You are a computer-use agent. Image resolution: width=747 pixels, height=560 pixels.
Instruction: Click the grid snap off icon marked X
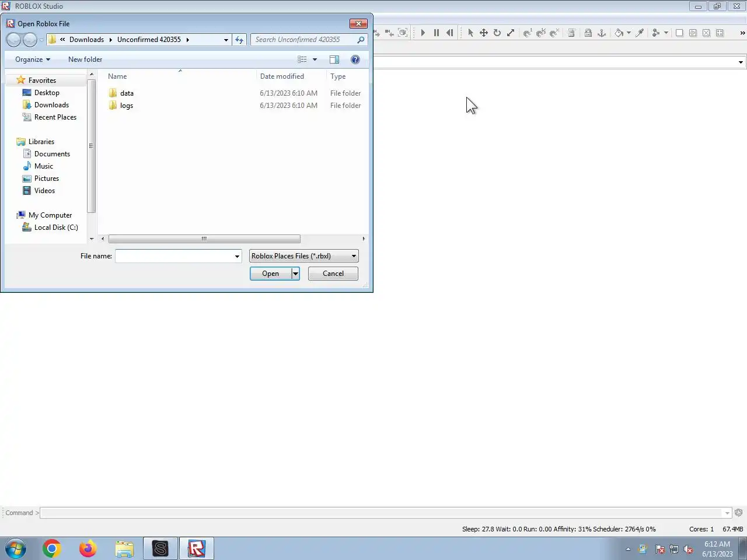554,33
